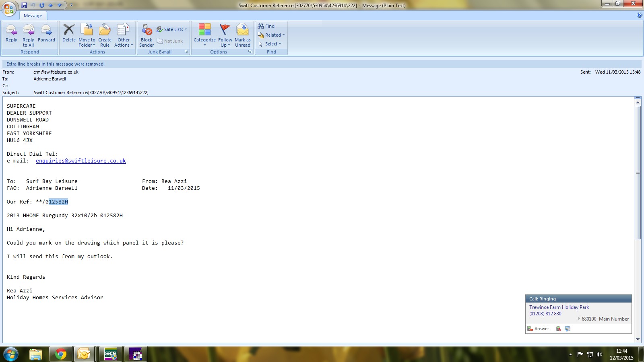Viewport: 644px width, 362px height.
Task: Open the Categorize color menu
Action: 204,35
